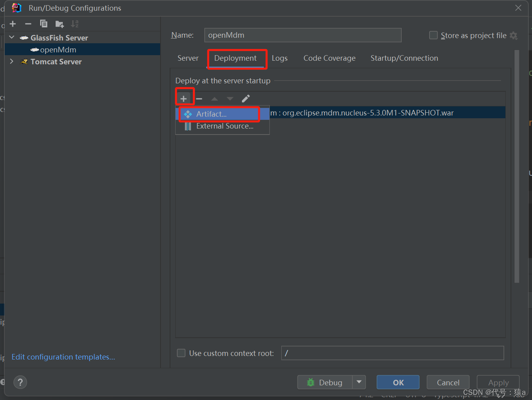Click the sort configurations alphabetically icon

pos(75,24)
